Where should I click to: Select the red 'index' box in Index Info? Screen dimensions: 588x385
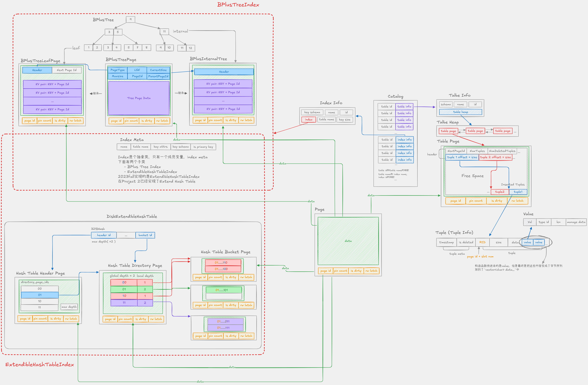pyautogui.click(x=308, y=120)
